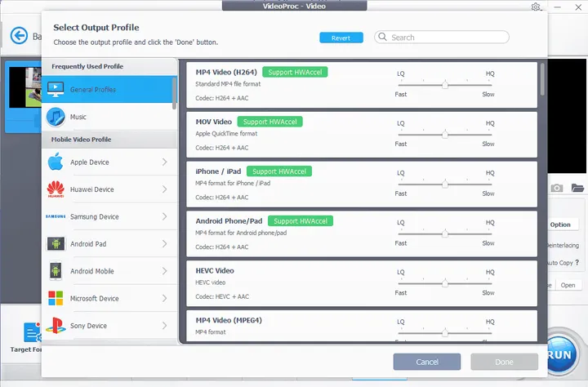Click the Huawei logo icon

[x=56, y=189]
